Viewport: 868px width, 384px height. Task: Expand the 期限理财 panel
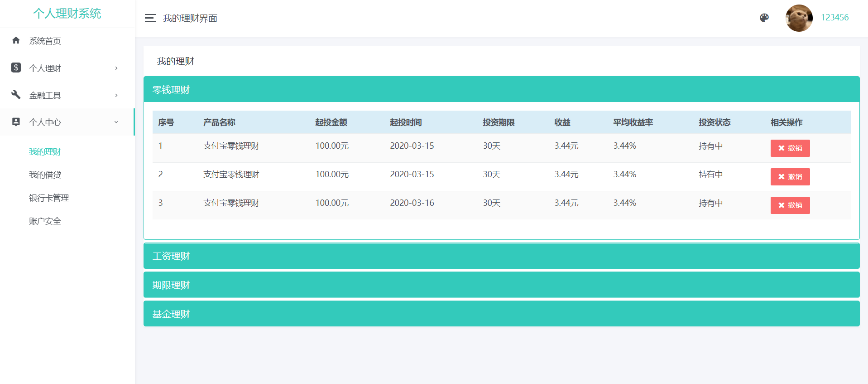pos(501,285)
